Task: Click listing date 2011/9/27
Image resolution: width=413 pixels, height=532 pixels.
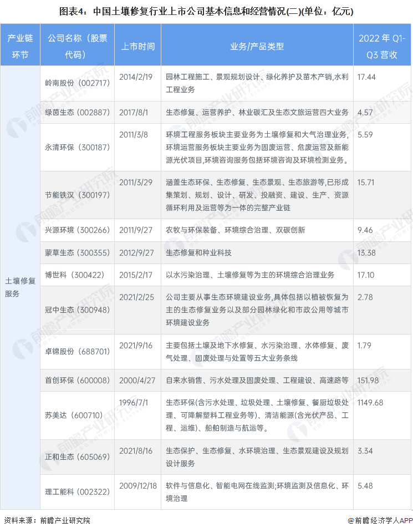Action: pos(136,230)
